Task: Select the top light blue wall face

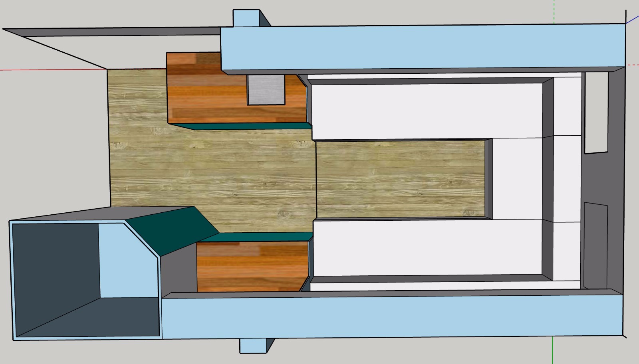Action: point(423,48)
